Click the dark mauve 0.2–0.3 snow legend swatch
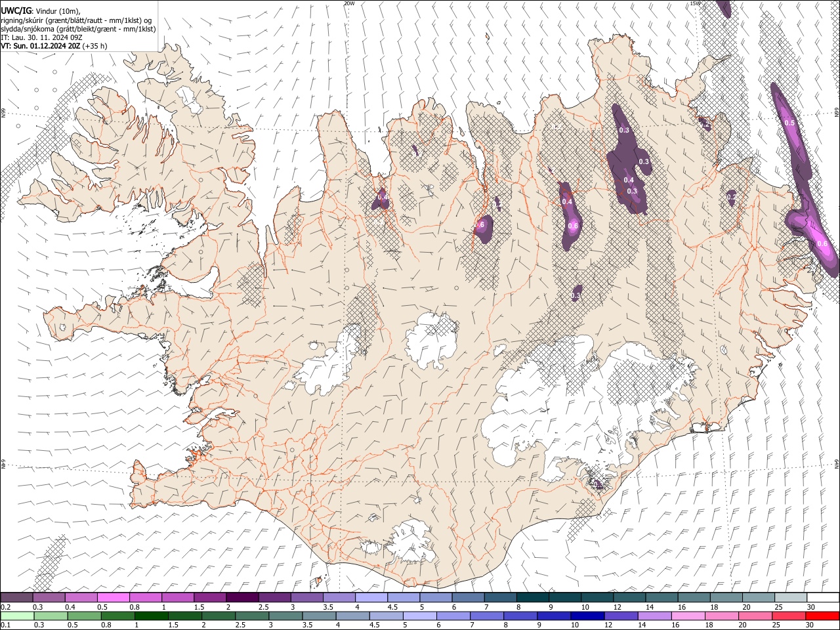This screenshot has height=630, width=840. [x=17, y=597]
